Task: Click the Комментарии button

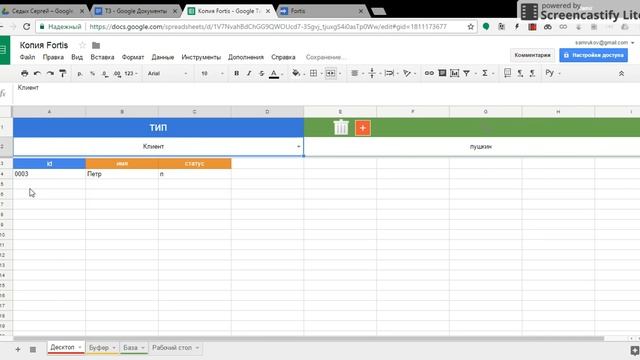Action: (x=532, y=55)
